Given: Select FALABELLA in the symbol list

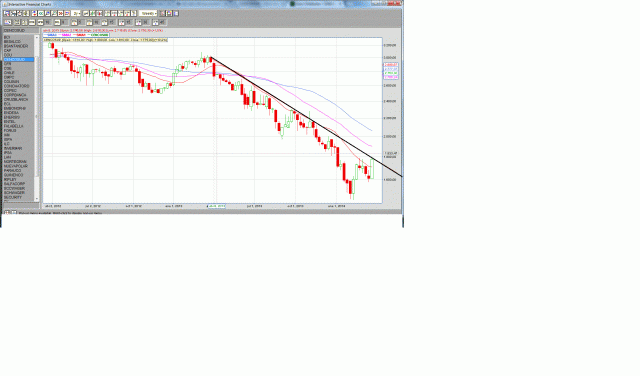Looking at the screenshot, I should pyautogui.click(x=14, y=126).
